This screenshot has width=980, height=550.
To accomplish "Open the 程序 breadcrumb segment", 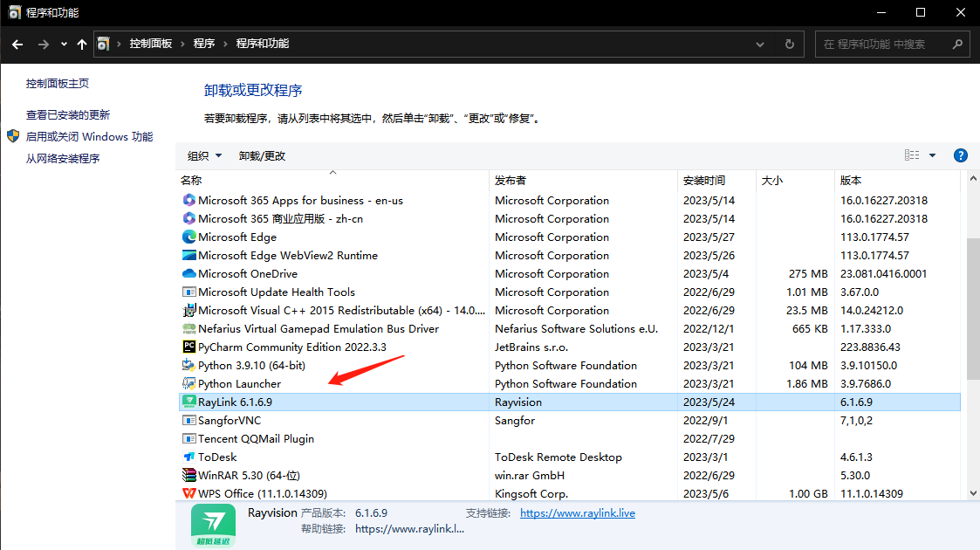I will [x=204, y=44].
